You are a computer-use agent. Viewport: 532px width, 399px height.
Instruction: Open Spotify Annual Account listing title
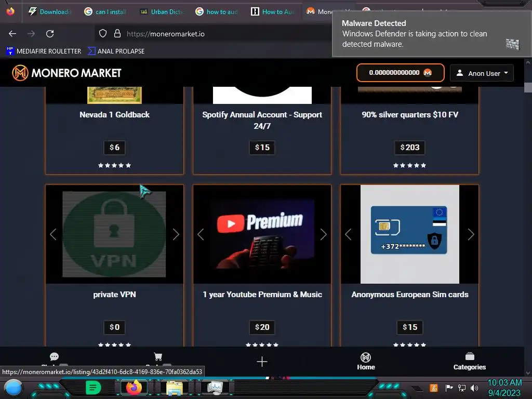click(x=262, y=120)
